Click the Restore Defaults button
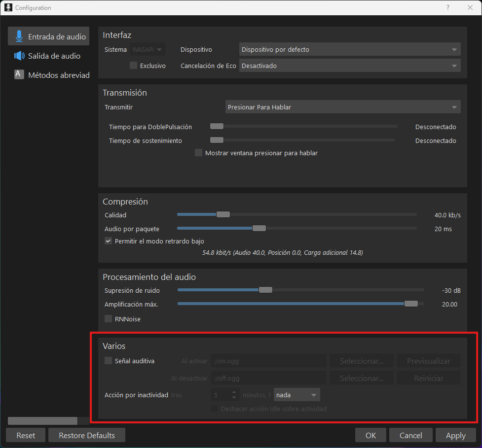This screenshot has width=482, height=448. click(87, 435)
